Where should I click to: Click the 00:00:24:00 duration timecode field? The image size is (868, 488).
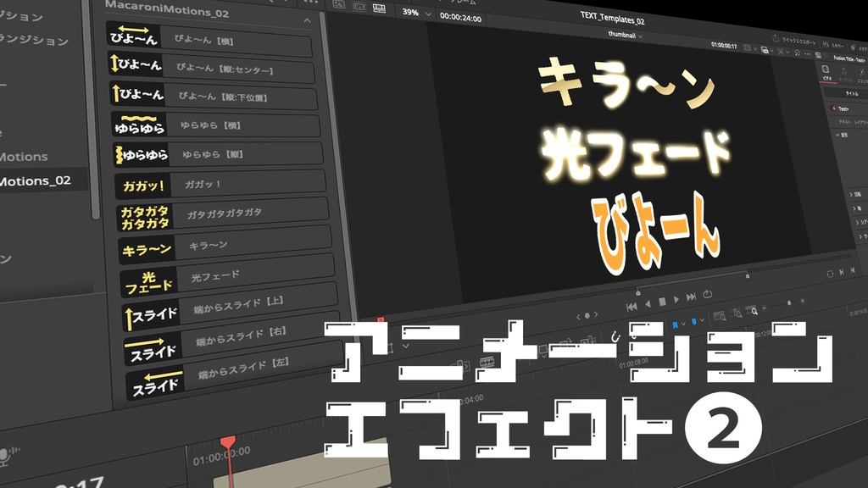pyautogui.click(x=460, y=18)
